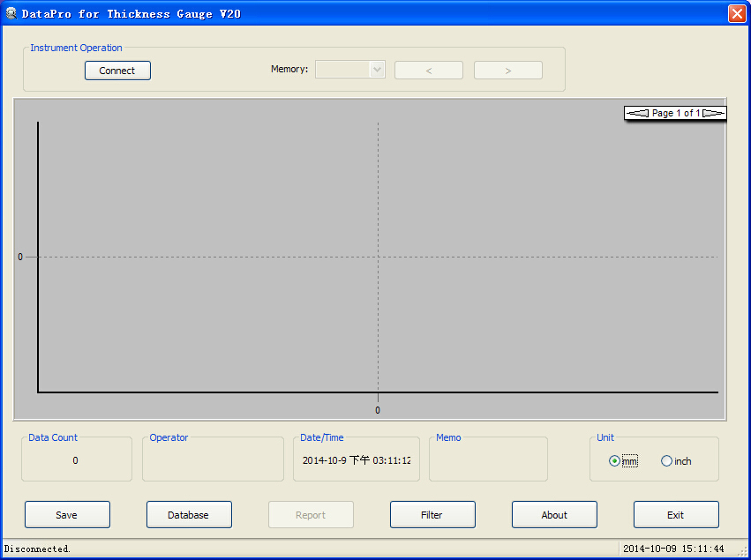Go to next chart page arrow

713,113
